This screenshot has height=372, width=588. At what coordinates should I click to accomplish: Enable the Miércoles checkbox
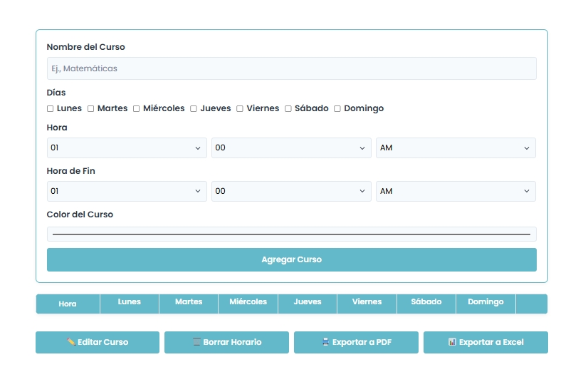coord(137,109)
